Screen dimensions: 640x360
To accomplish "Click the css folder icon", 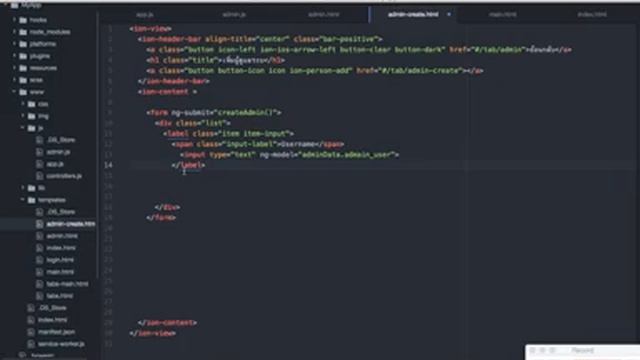I will click(31, 104).
